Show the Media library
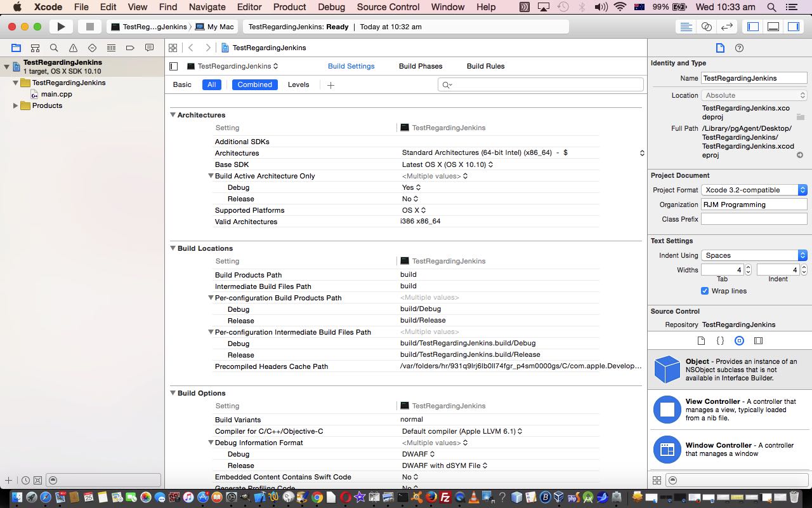Viewport: 812px width, 508px height. click(758, 341)
